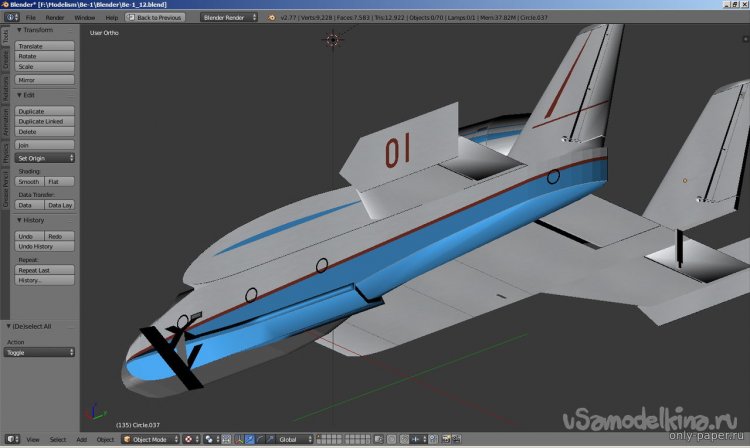
Task: Switch to the Create tab in the tool shelf
Action: coord(5,62)
